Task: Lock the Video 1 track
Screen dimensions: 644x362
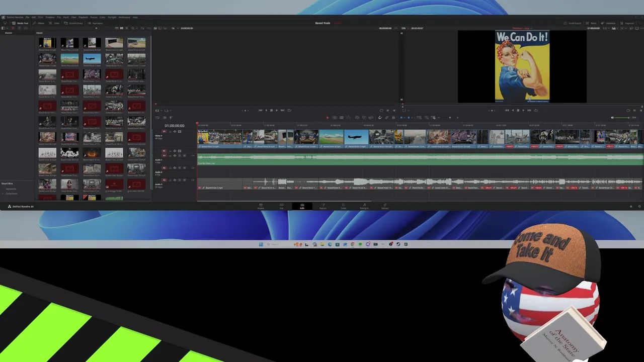Action: coord(170,131)
